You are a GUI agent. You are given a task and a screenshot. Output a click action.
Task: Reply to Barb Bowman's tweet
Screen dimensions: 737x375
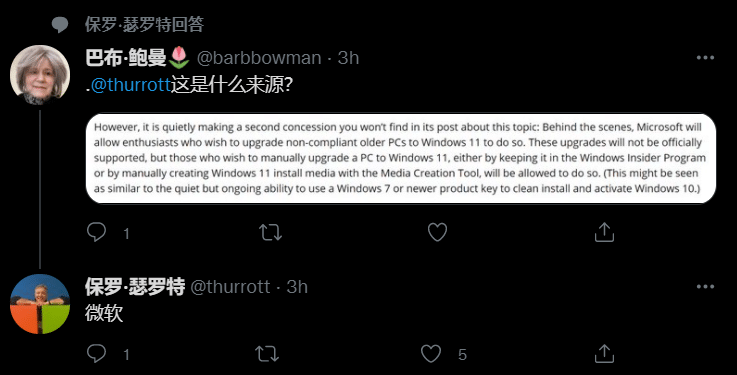[97, 232]
